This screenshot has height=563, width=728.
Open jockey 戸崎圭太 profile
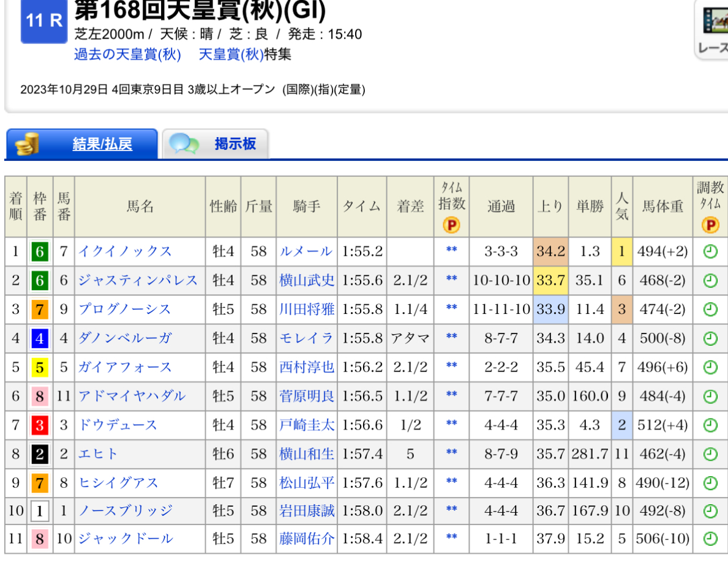[x=307, y=425]
